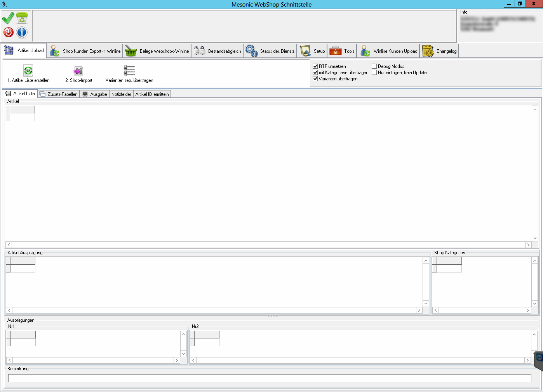Click the blue info icon

point(22,32)
